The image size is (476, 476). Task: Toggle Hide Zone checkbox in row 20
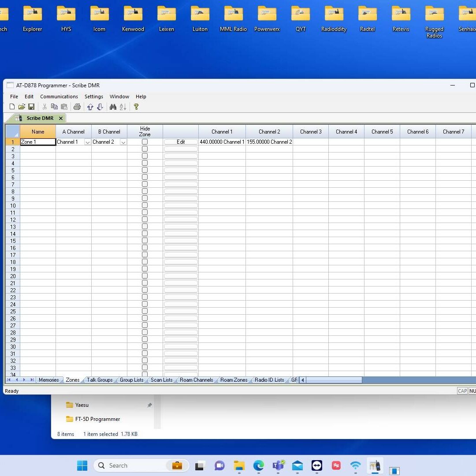point(145,275)
